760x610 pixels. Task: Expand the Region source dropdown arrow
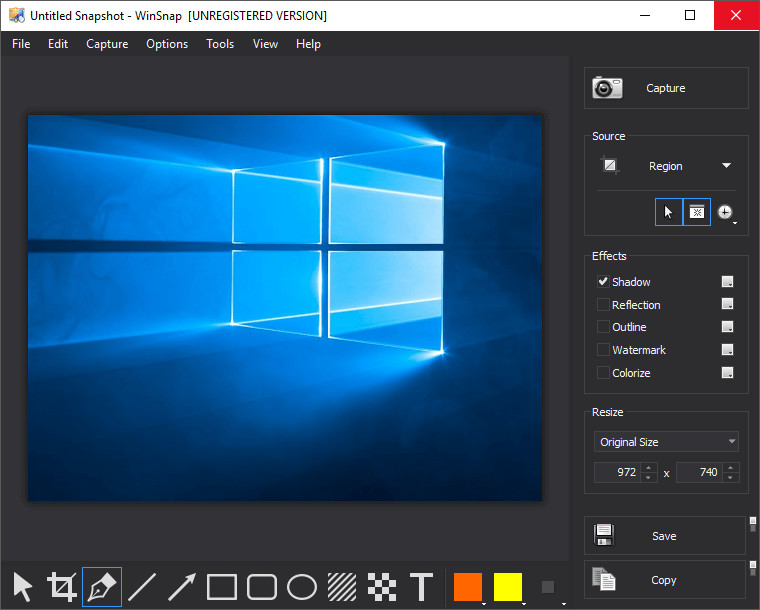[x=726, y=166]
